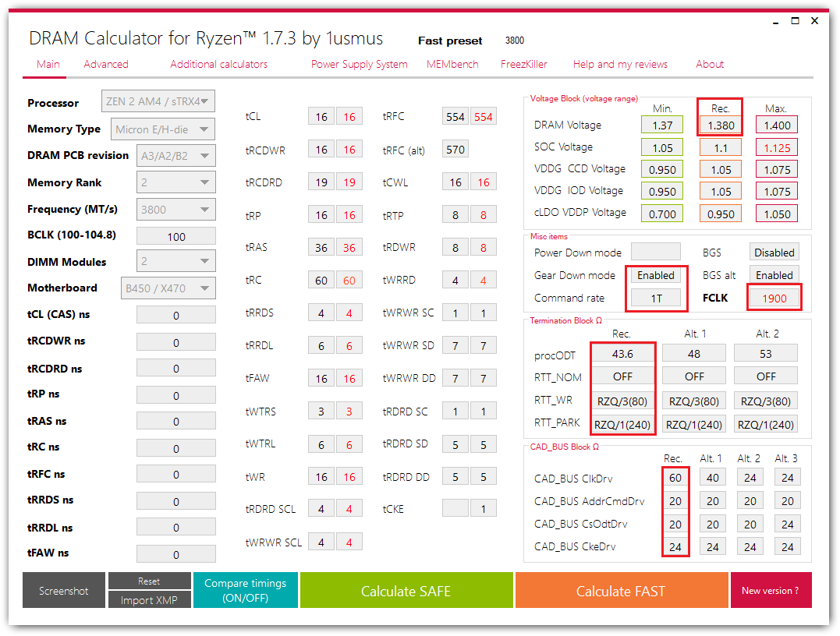Click the tRCDRD ns field
The height and width of the screenshot is (636, 840).
pyautogui.click(x=176, y=368)
